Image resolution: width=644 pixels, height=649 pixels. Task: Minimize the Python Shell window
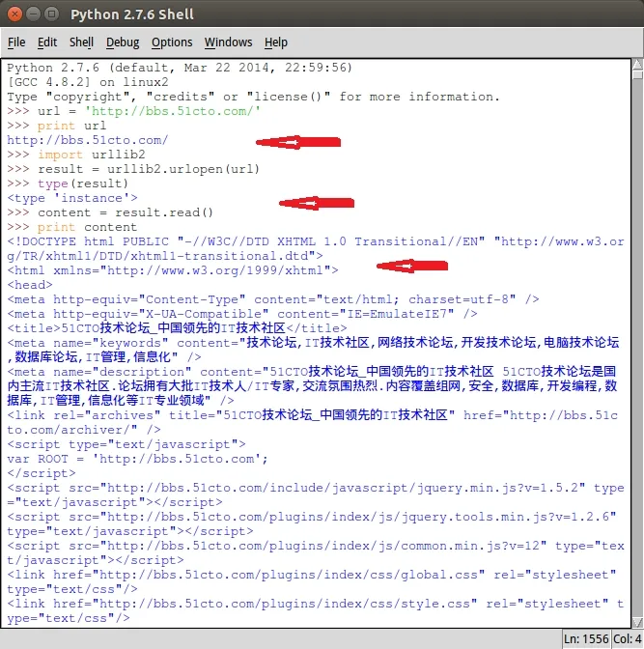tap(33, 14)
